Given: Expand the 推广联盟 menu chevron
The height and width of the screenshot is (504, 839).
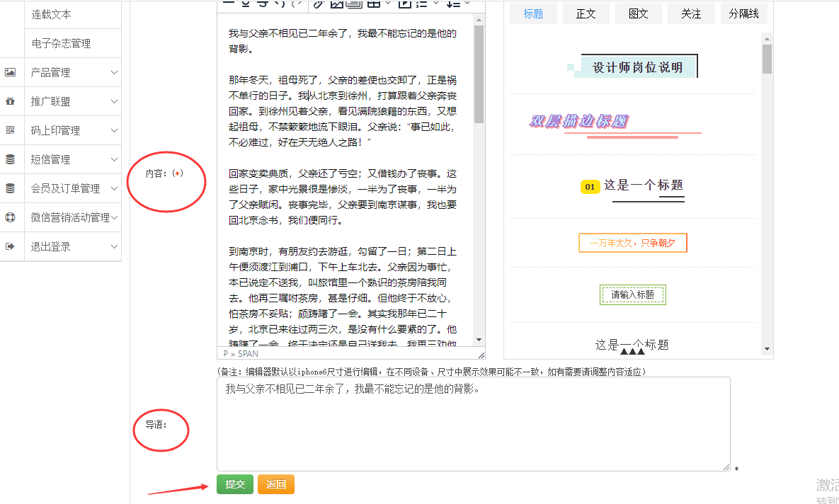Looking at the screenshot, I should pyautogui.click(x=114, y=101).
